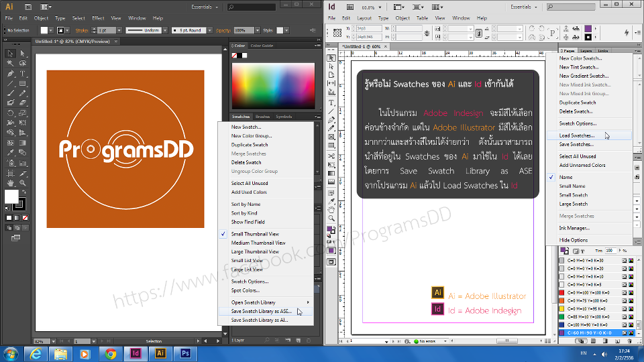Expand InDesign Essentials workspace switcher
The image size is (644, 362).
[525, 7]
